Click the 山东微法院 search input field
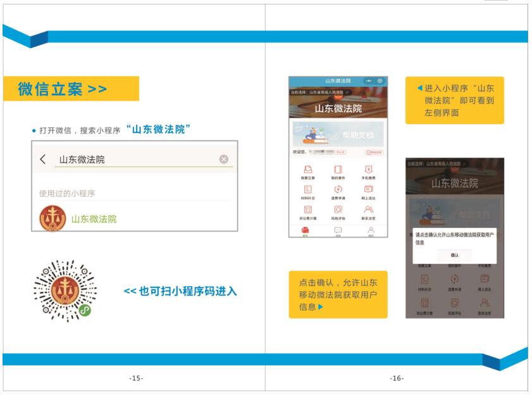532x395 pixels. click(x=133, y=160)
